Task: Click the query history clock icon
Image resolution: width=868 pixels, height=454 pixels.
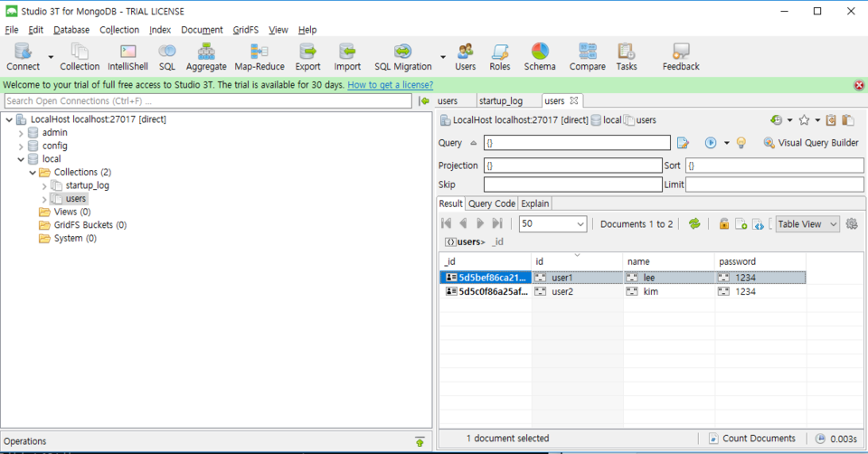Action: pyautogui.click(x=776, y=120)
